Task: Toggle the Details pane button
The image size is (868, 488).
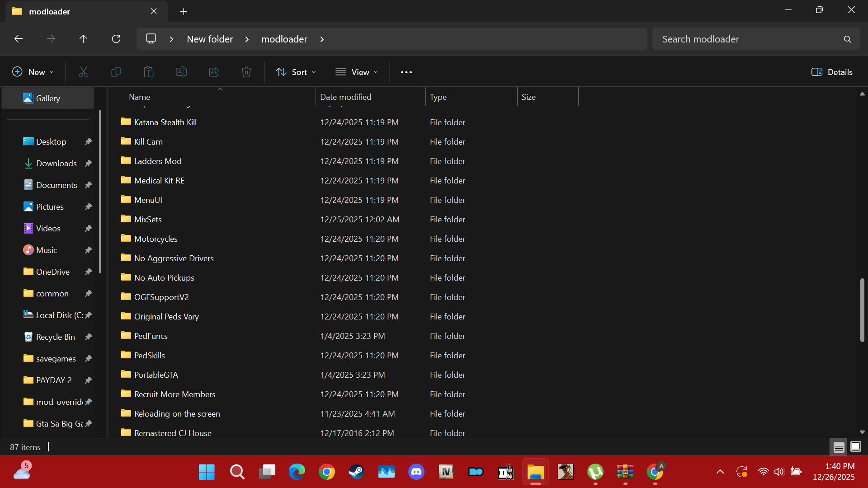Action: (832, 72)
